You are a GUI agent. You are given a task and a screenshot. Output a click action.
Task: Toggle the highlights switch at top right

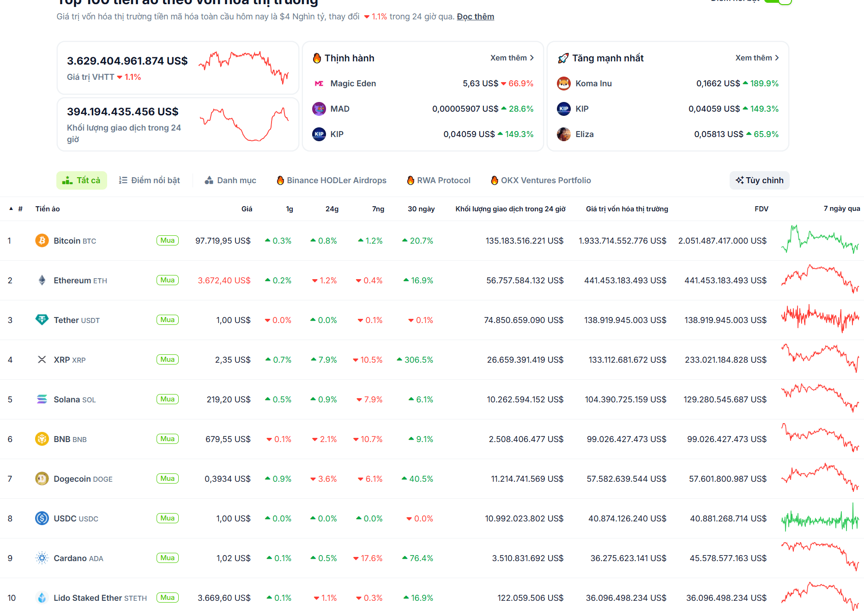click(x=779, y=1)
